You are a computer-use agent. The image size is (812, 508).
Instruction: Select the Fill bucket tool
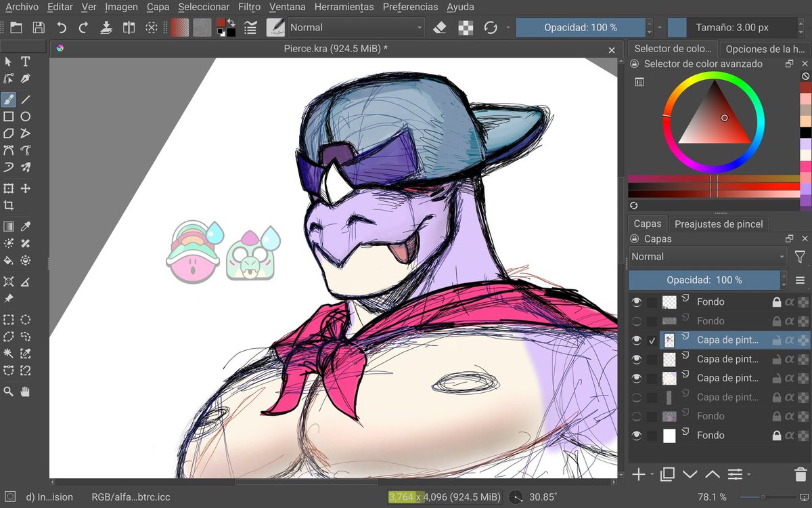(x=9, y=260)
